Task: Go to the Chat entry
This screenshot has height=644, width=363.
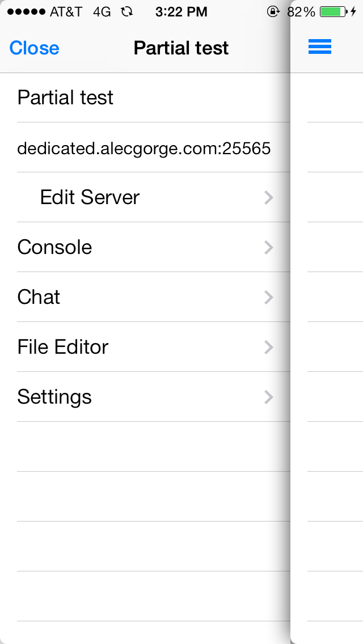Action: tap(39, 297)
